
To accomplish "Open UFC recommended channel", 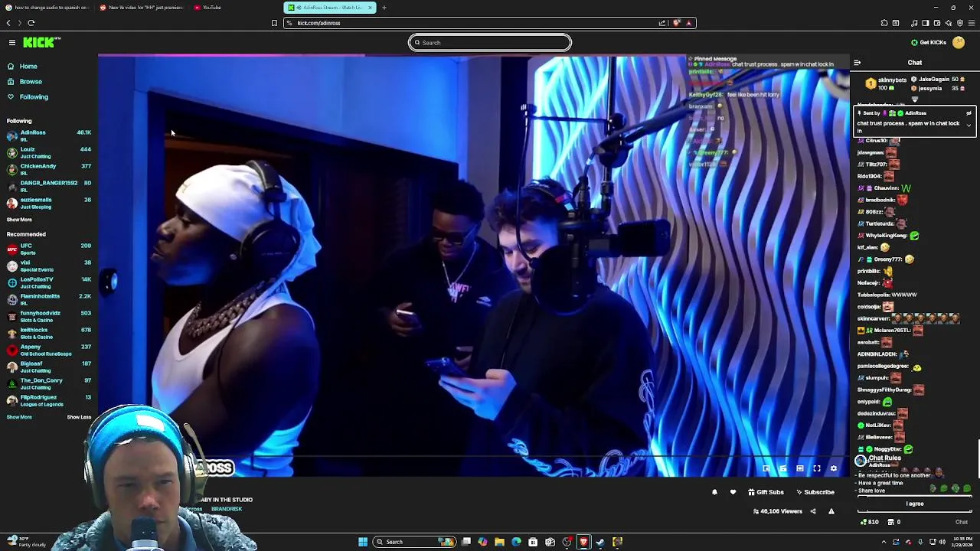I will click(49, 249).
